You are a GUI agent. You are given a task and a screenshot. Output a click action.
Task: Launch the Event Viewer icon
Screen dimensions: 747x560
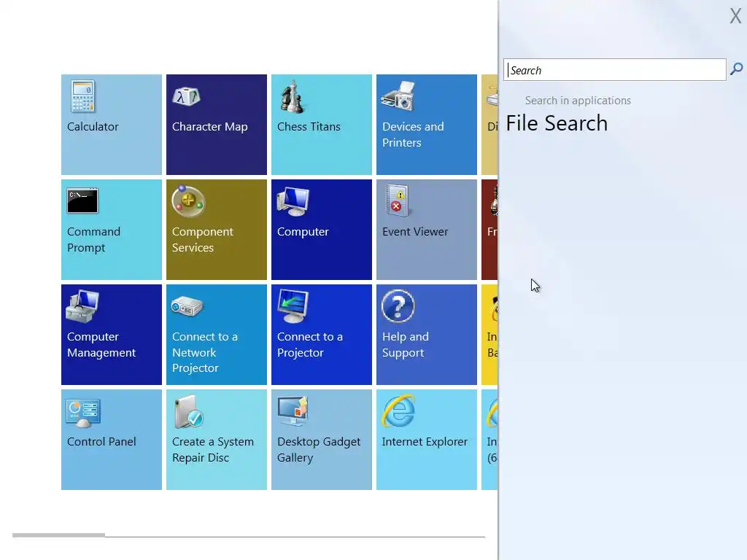tap(398, 201)
